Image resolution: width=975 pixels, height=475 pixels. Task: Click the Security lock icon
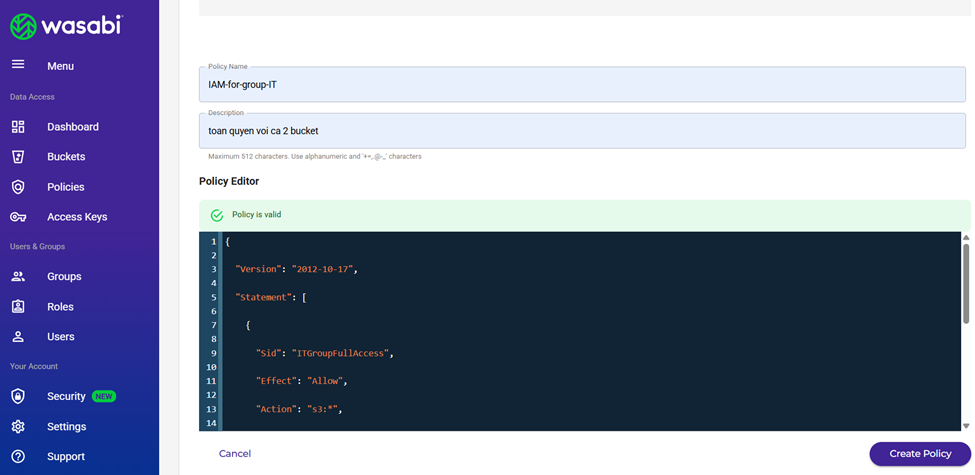pyautogui.click(x=18, y=396)
